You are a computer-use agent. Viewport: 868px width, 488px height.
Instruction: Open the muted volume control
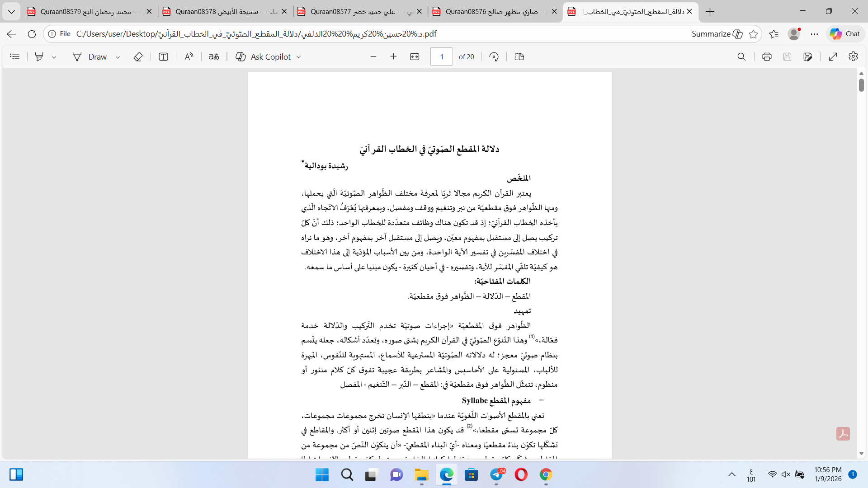pos(786,474)
